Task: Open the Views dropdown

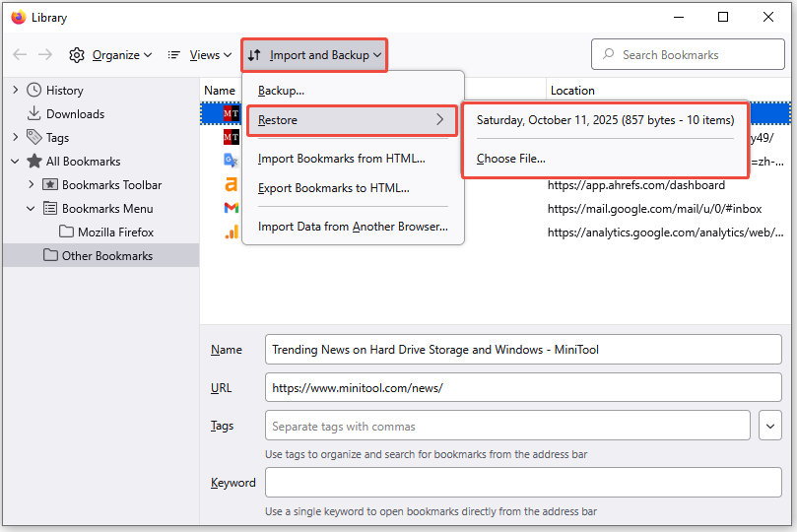Action: [200, 55]
